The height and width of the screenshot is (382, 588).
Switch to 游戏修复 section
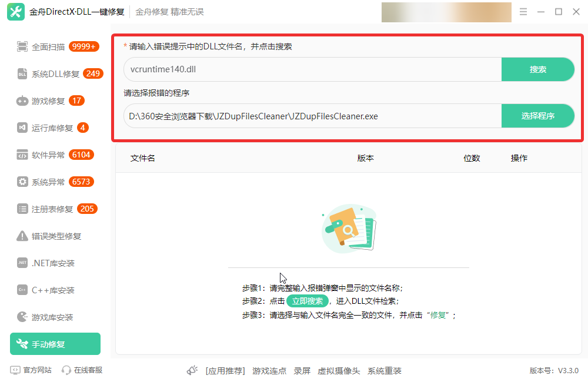[55, 101]
